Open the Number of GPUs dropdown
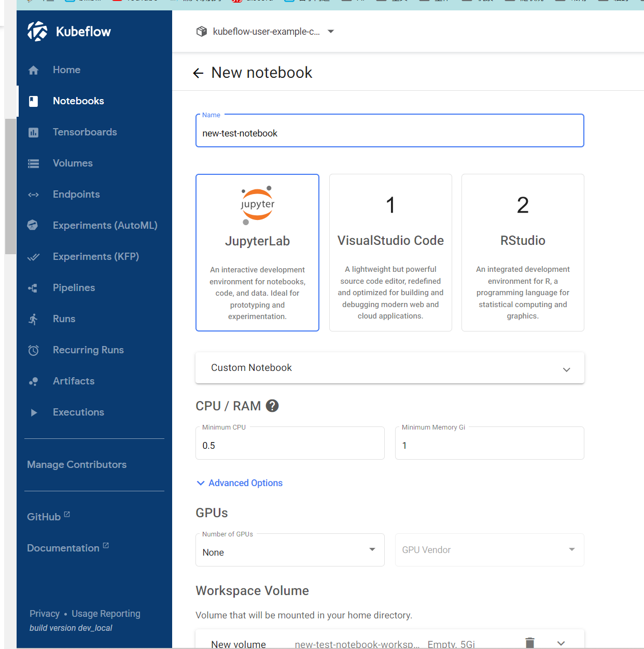The width and height of the screenshot is (644, 649). coord(290,550)
